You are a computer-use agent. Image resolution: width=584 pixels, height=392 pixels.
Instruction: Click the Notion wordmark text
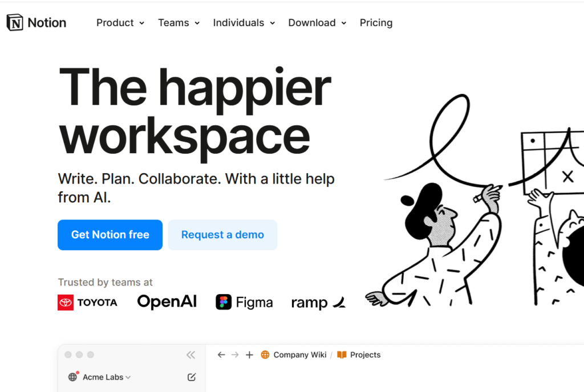[x=47, y=23]
